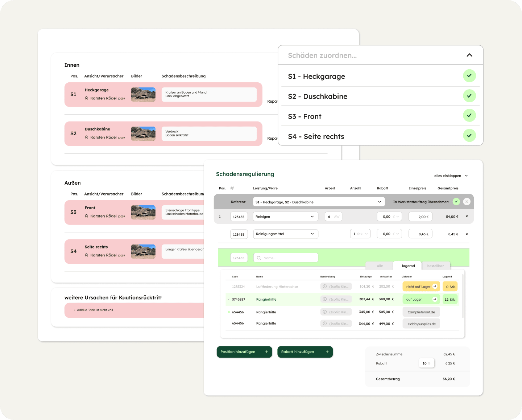Click the grey X beside Werkstattauftrag checkmark
This screenshot has width=522, height=420.
click(x=467, y=202)
